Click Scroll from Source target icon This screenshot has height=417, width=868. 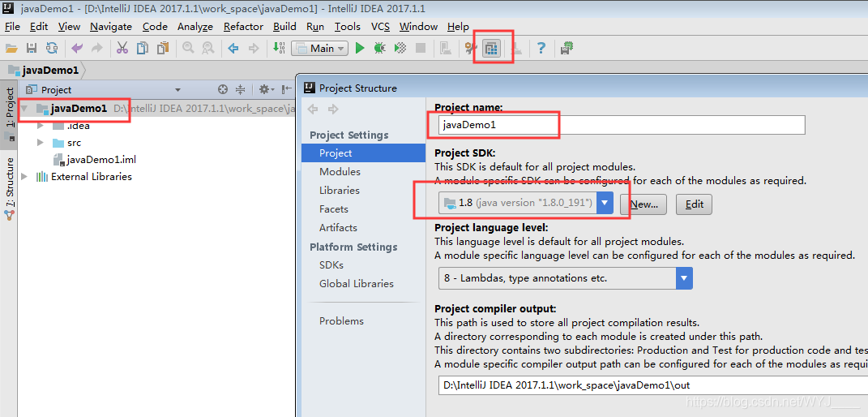(x=223, y=90)
